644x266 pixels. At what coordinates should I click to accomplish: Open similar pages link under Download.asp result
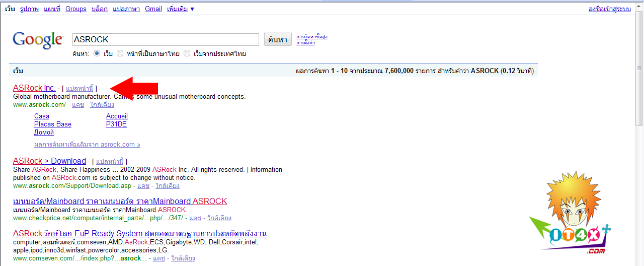click(x=168, y=186)
